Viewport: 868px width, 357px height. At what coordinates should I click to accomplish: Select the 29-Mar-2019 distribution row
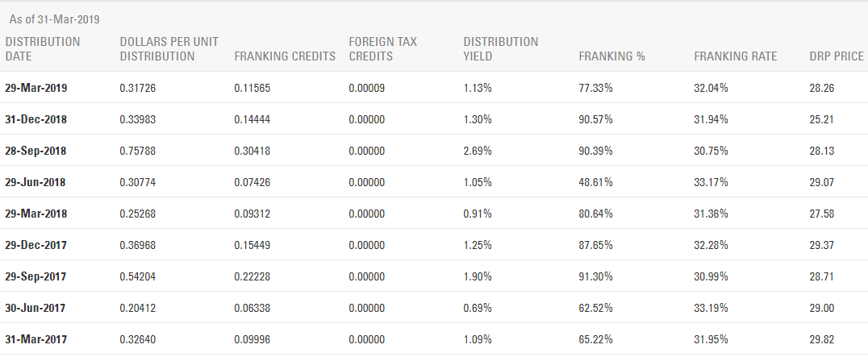click(x=434, y=88)
